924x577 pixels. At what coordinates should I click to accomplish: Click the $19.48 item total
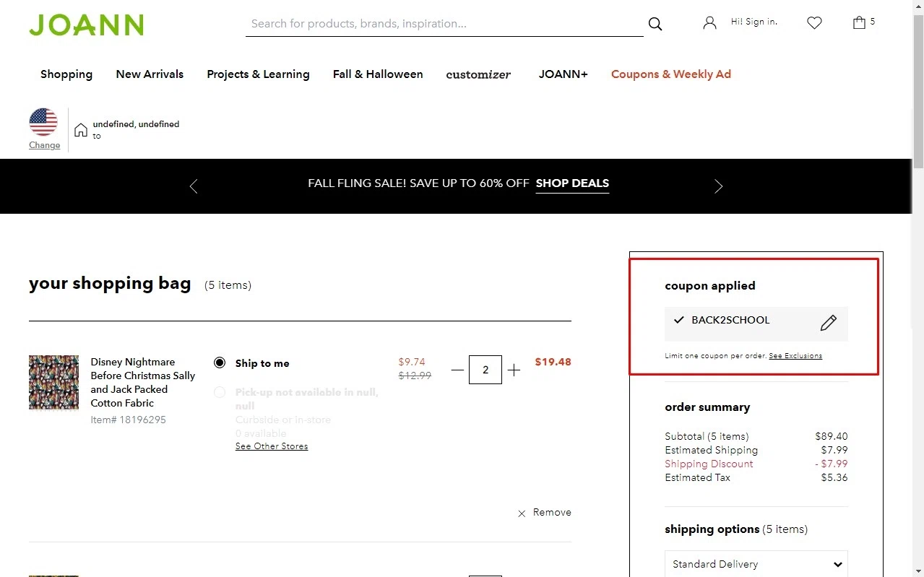click(x=553, y=362)
